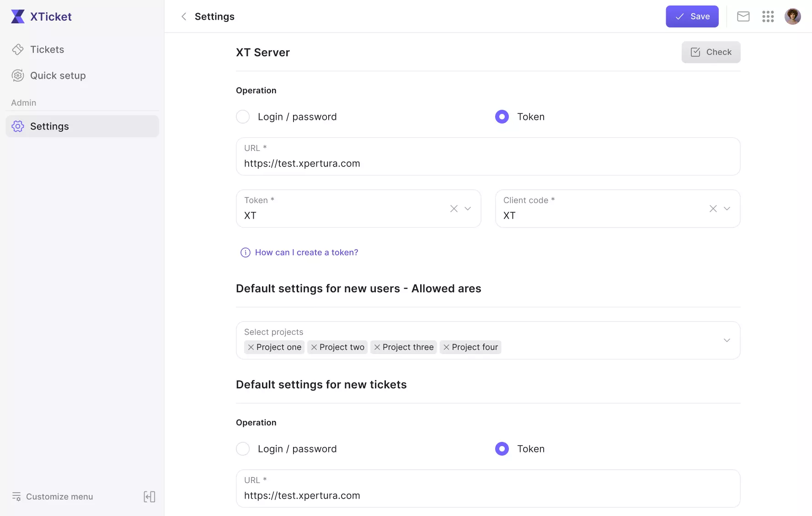Viewport: 812px width, 516px height.
Task: Go back using the arrow beside Settings
Action: (184, 16)
